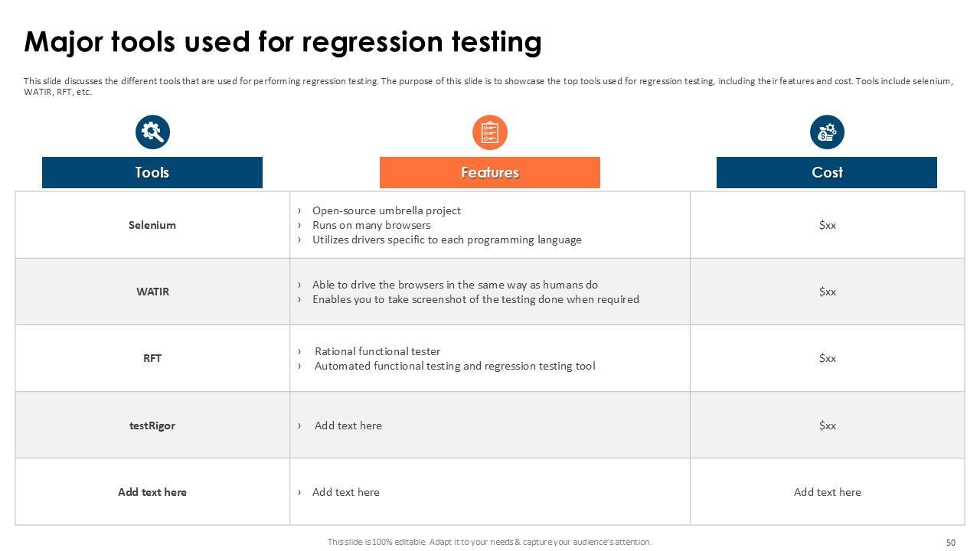The image size is (980, 551).
Task: Click the RFT tool name cell
Action: click(152, 358)
